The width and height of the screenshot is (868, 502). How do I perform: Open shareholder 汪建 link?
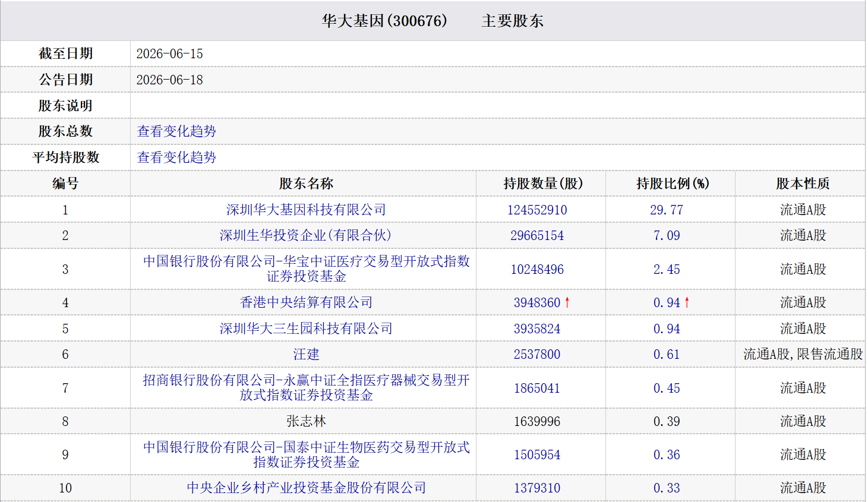306,355
